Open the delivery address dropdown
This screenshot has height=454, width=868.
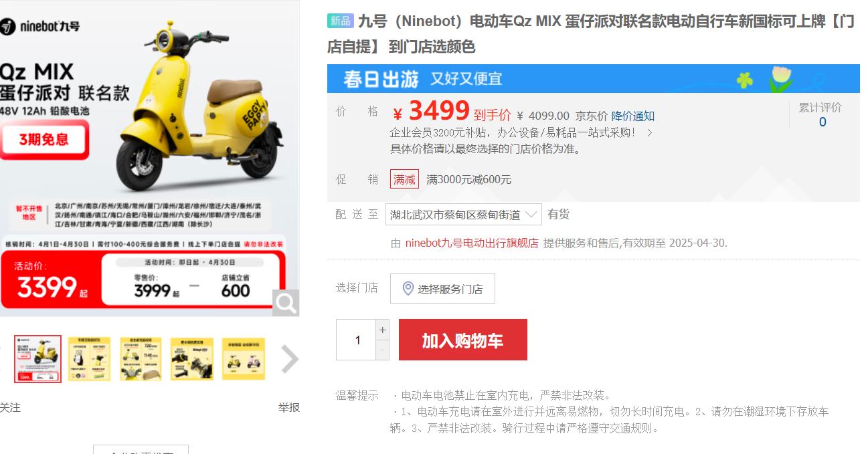point(464,215)
